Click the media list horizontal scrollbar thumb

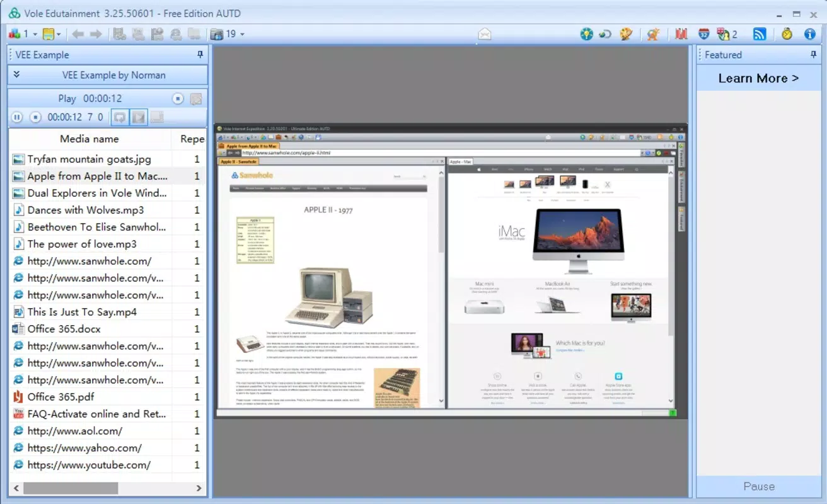[x=71, y=488]
